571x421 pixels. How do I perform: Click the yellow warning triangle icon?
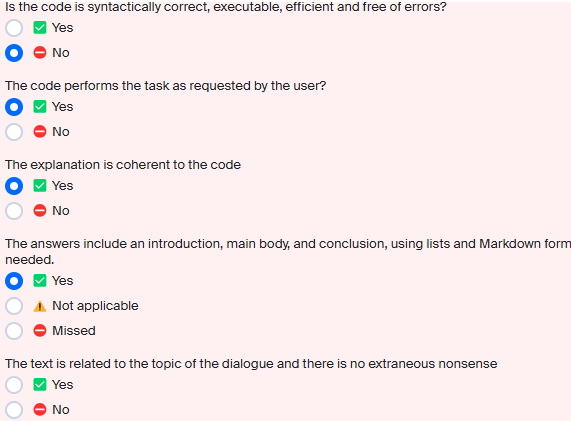click(40, 306)
